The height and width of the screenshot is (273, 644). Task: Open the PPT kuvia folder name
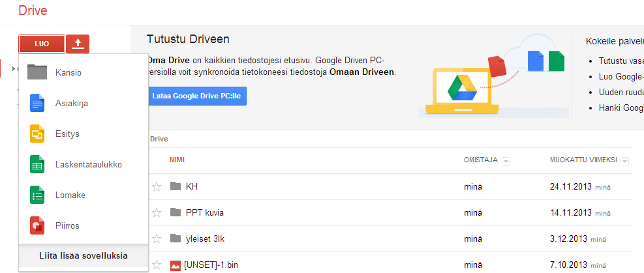205,213
